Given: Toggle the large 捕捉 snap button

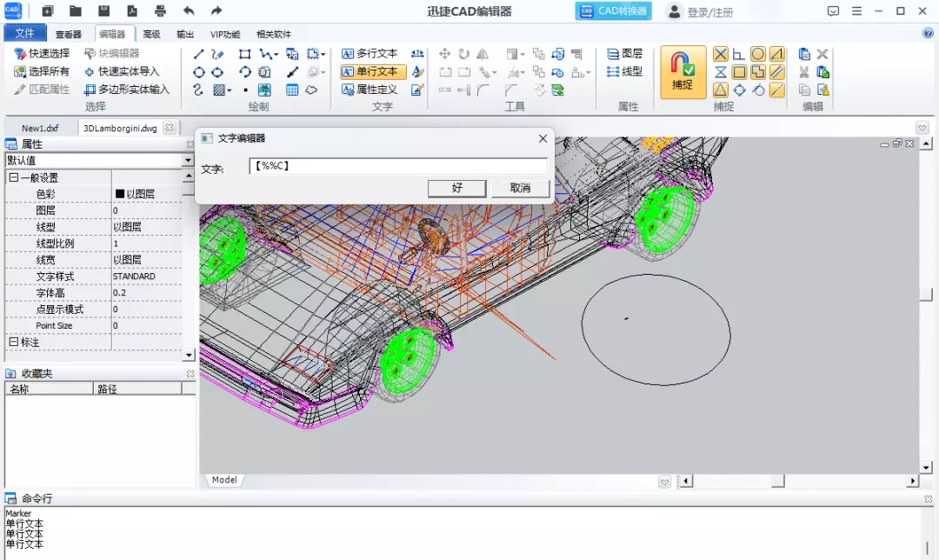Looking at the screenshot, I should pyautogui.click(x=683, y=72).
